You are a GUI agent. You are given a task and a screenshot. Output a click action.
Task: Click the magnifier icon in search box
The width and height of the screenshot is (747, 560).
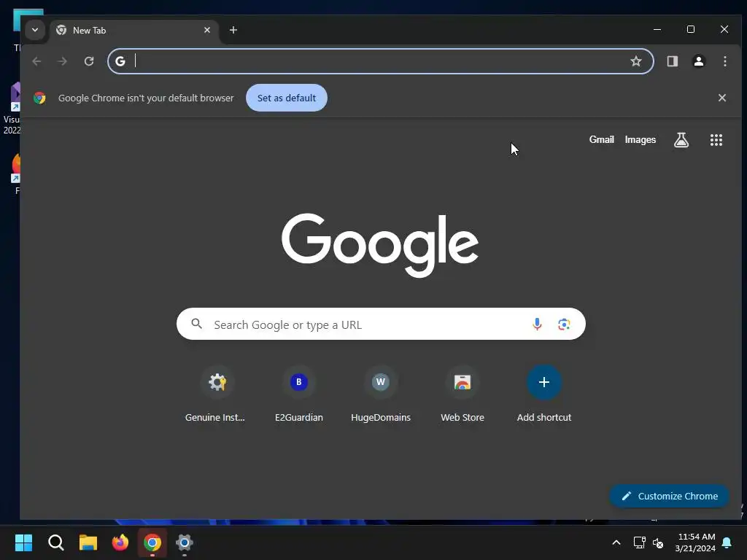click(x=197, y=324)
